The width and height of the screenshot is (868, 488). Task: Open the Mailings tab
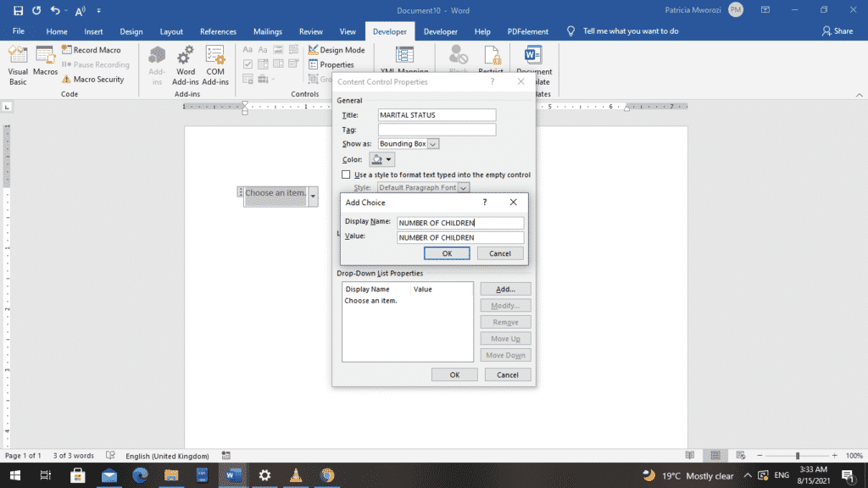(266, 31)
